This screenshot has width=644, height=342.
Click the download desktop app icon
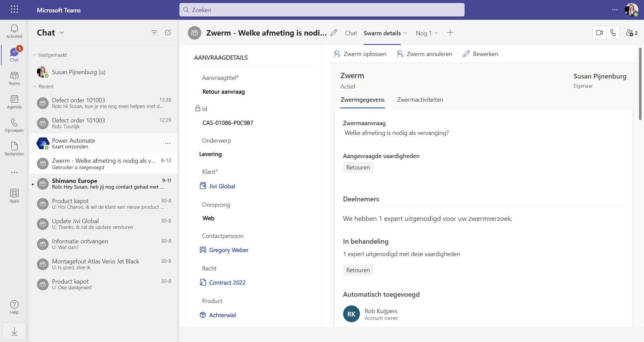pos(14,332)
